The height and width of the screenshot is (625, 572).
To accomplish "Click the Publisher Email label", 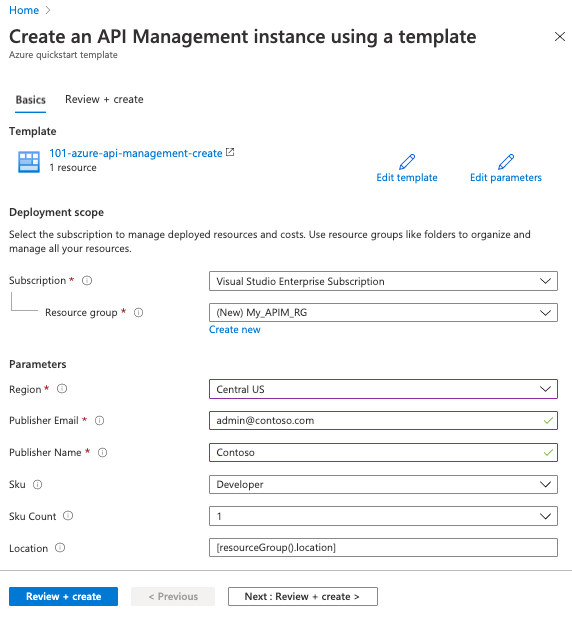I will 44,421.
